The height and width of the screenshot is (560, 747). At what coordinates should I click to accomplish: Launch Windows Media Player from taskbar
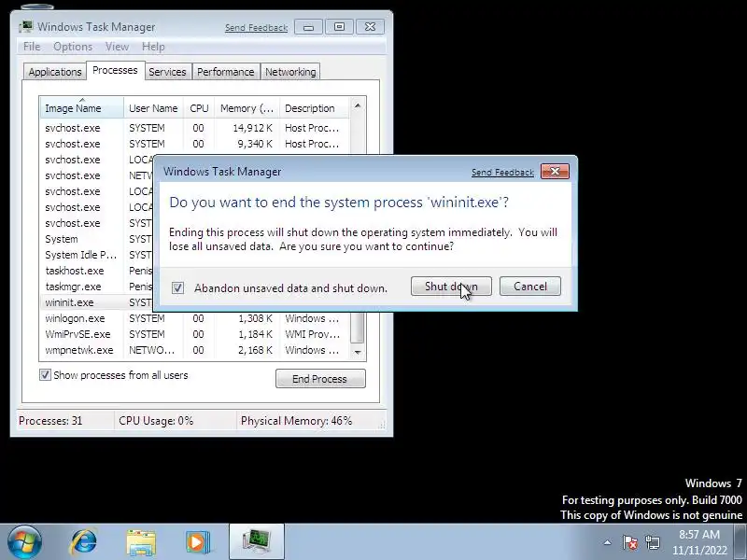click(x=198, y=542)
